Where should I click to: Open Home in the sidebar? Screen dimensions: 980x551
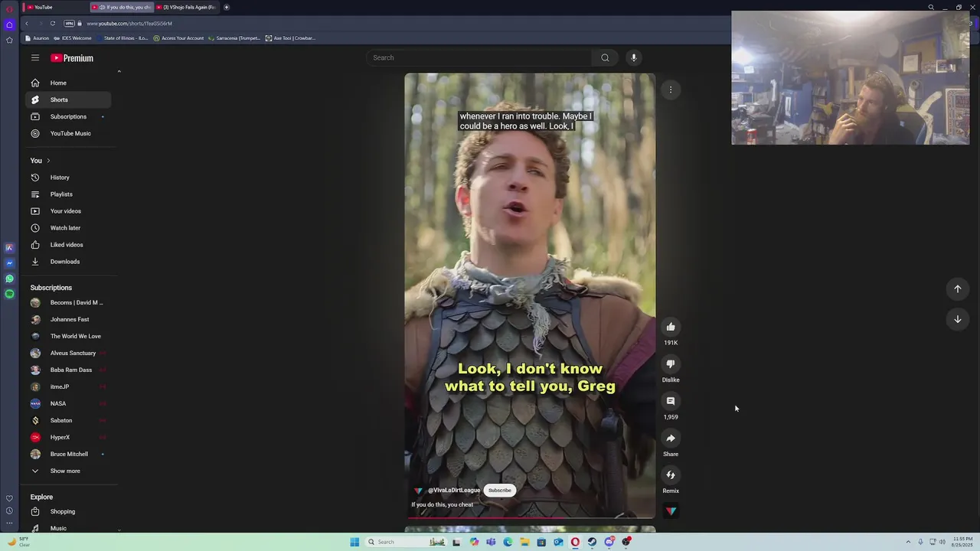pyautogui.click(x=68, y=83)
